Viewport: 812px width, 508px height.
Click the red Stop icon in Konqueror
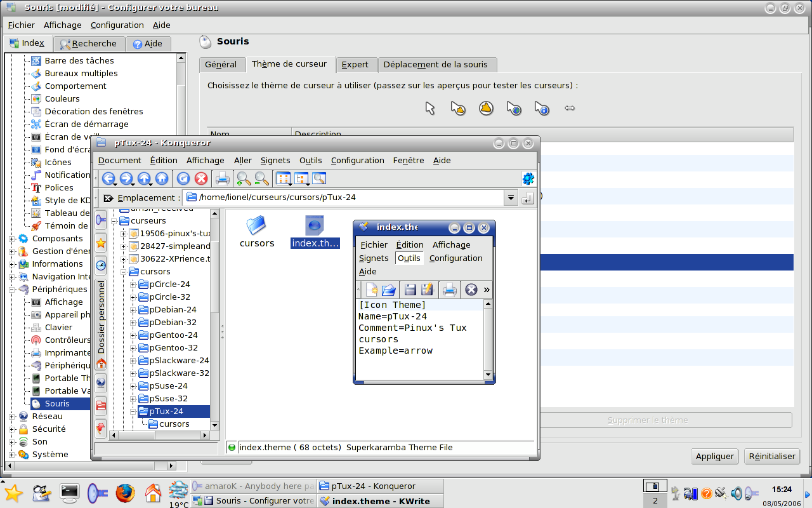[x=201, y=179]
